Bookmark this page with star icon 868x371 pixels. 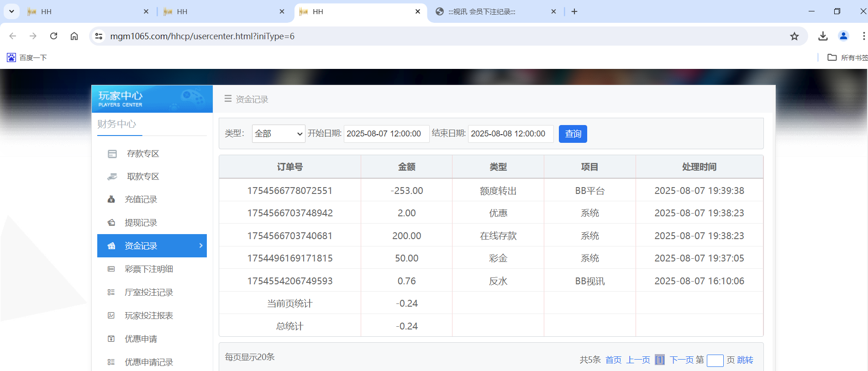tap(794, 36)
